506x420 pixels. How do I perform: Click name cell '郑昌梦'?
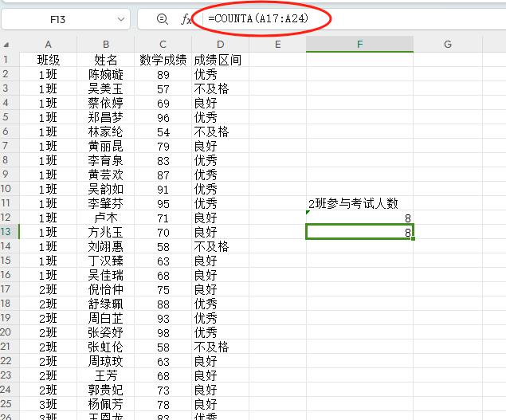(x=105, y=117)
